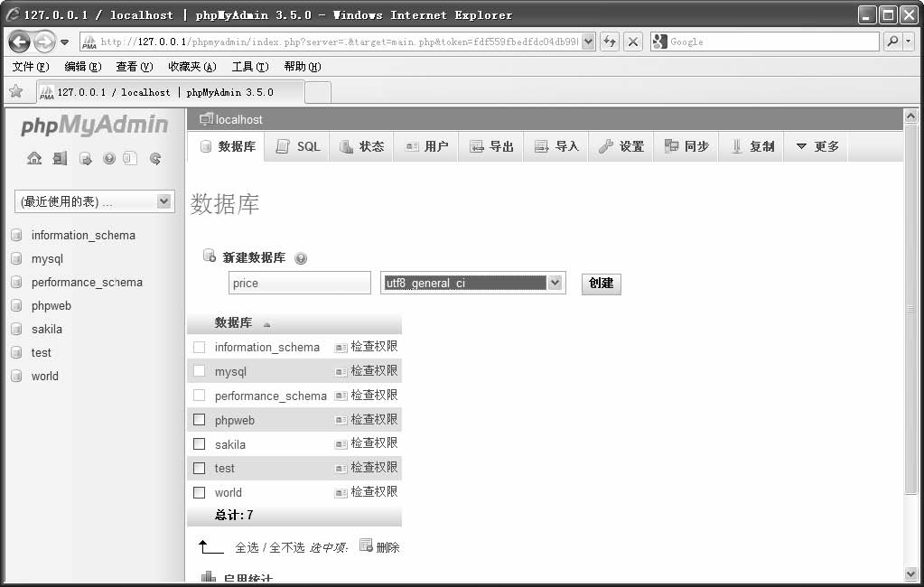Image resolution: width=924 pixels, height=587 pixels.
Task: Open the 导入 tab
Action: pyautogui.click(x=557, y=146)
